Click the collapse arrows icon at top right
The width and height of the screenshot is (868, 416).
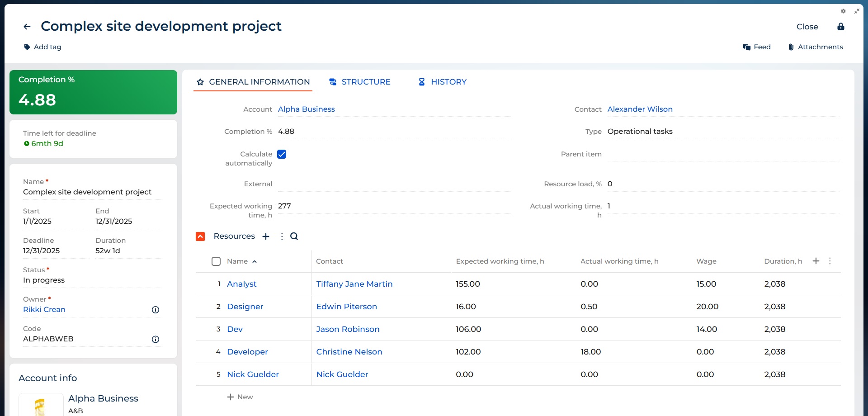pos(856,11)
